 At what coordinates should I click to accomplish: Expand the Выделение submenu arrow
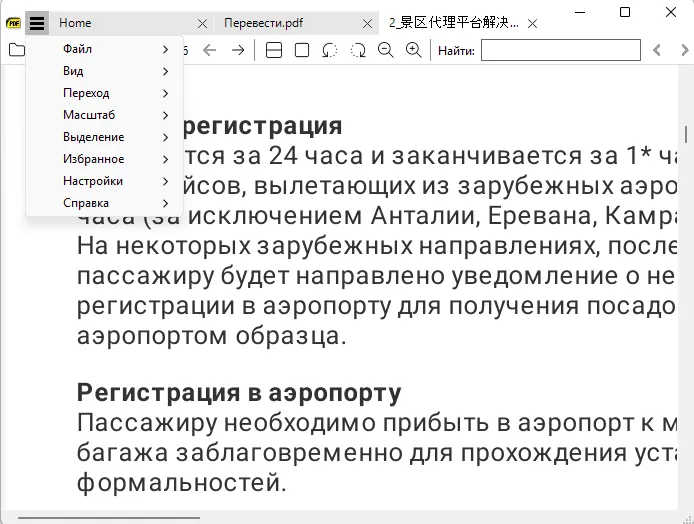pyautogui.click(x=166, y=137)
